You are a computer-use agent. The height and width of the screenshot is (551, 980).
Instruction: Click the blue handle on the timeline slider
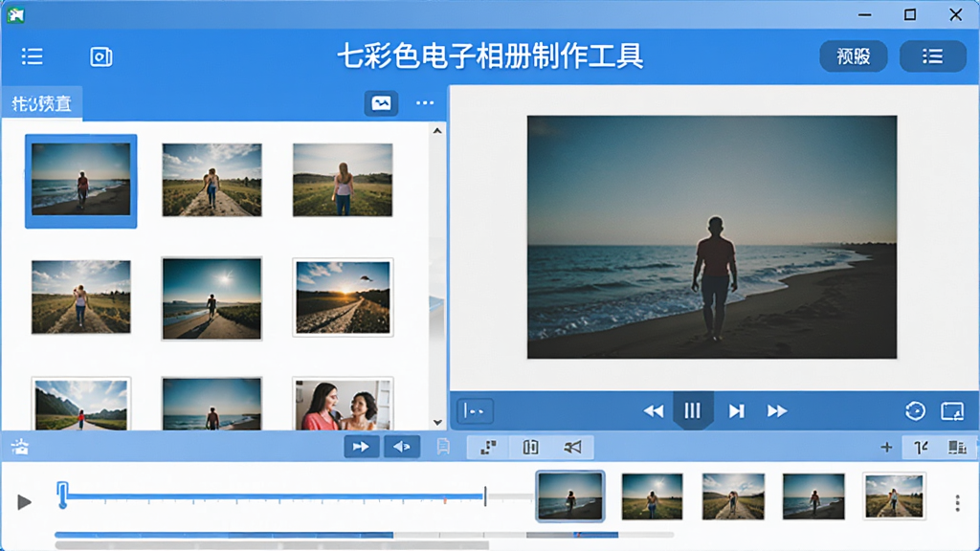click(62, 495)
